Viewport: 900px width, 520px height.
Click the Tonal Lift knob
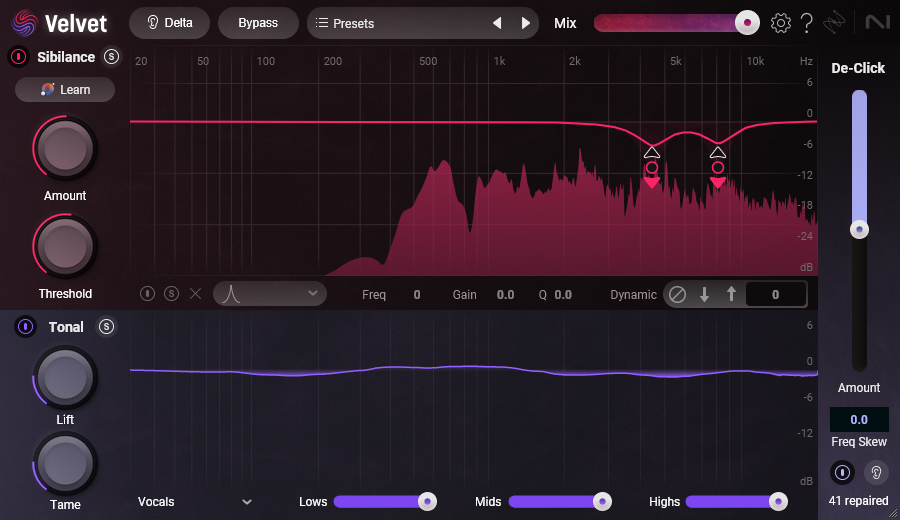click(65, 378)
